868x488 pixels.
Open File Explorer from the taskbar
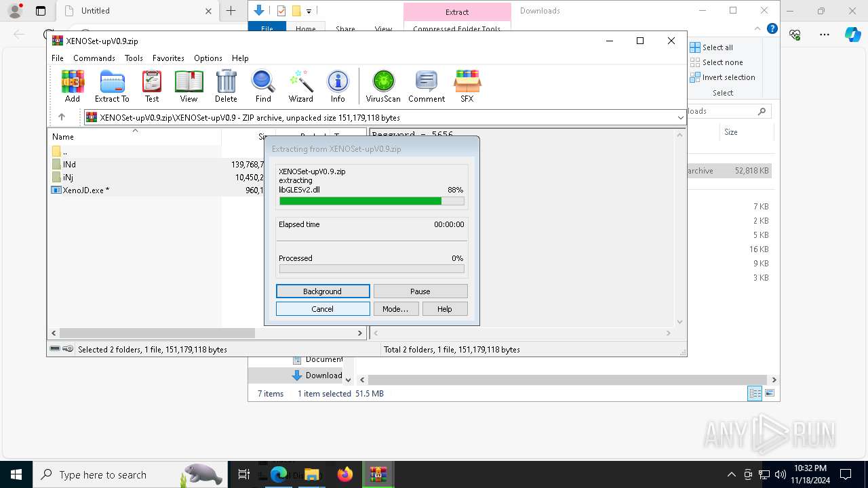point(312,474)
